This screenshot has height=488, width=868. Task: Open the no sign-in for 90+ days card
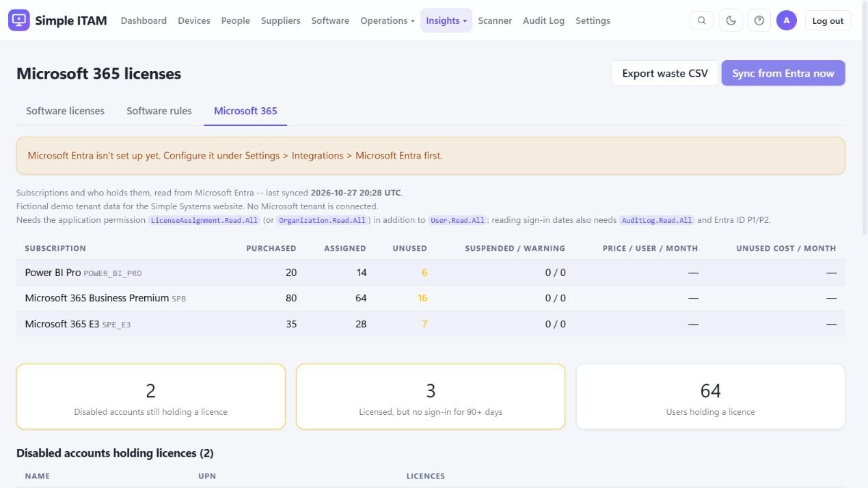tap(431, 396)
